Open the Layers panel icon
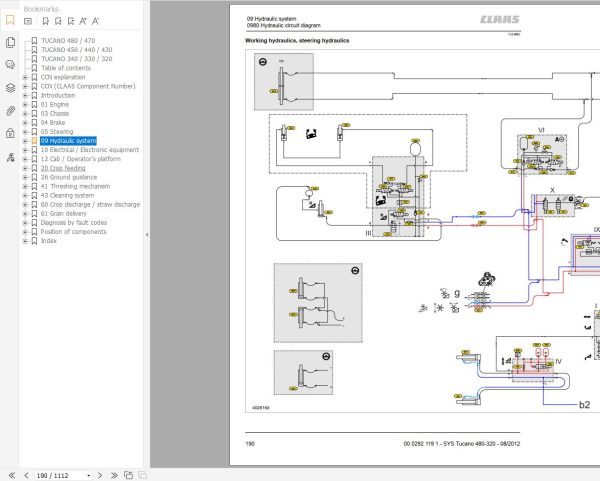Viewport: 600px width, 481px height. pyautogui.click(x=10, y=87)
